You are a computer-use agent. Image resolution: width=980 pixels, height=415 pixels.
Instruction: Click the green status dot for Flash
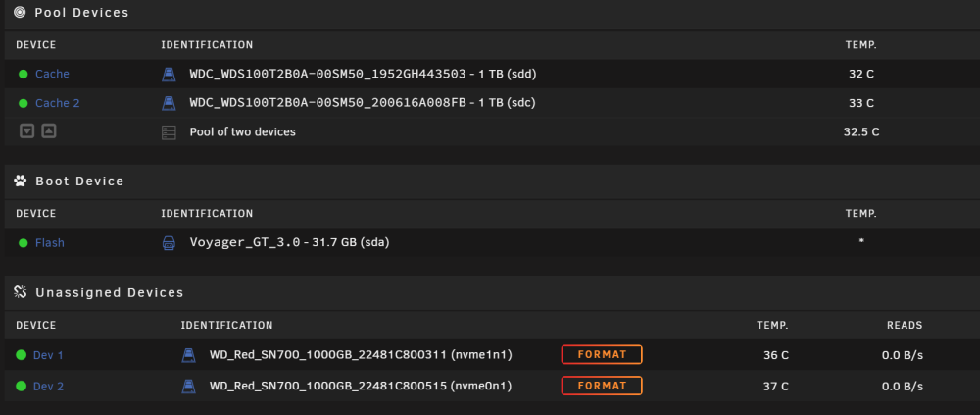pos(24,243)
